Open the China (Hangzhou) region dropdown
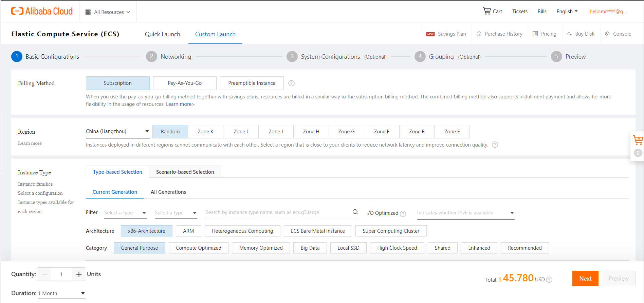Viewport: 644px width, 303px height. pos(117,131)
